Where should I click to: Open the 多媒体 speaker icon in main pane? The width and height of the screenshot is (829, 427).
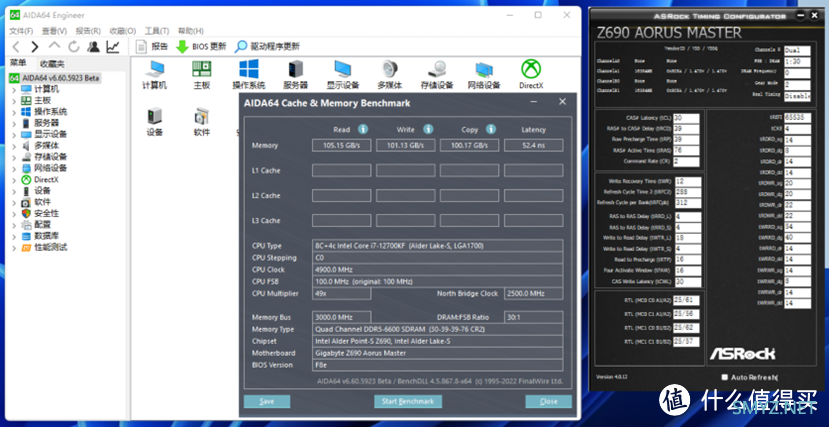390,75
